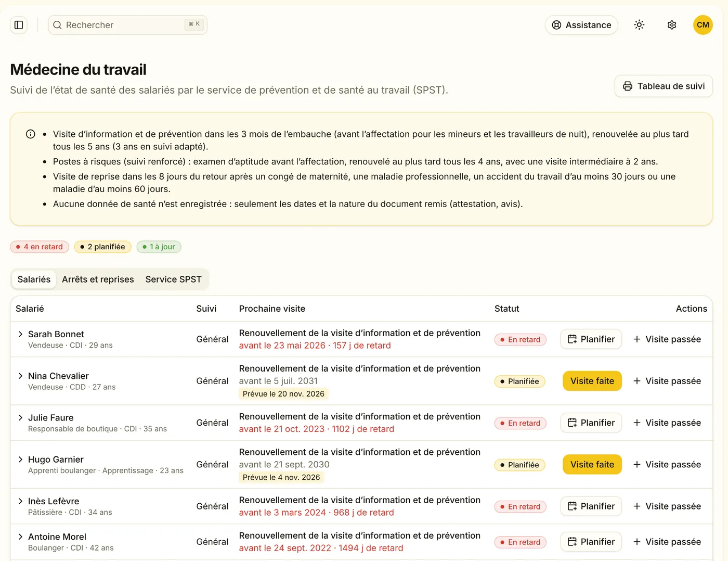Expand Inès Lefèvre's row
This screenshot has width=728, height=561.
pyautogui.click(x=20, y=501)
